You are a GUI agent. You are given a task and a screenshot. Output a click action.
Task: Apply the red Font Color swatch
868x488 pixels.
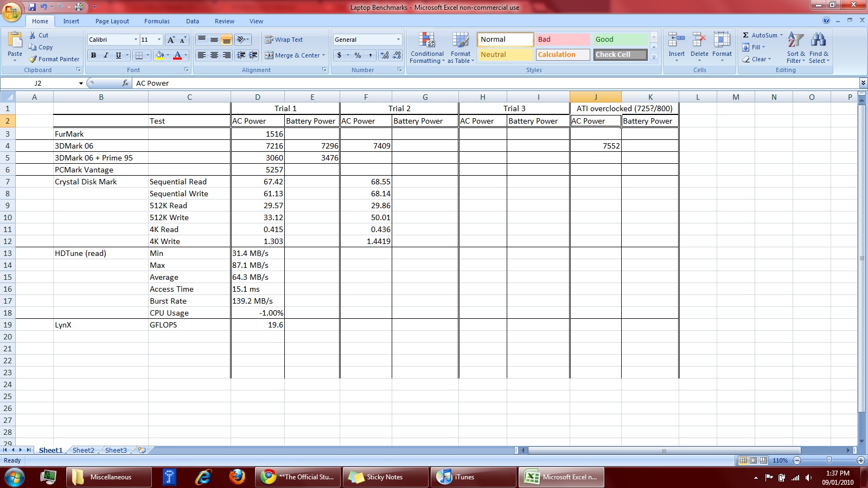click(x=177, y=55)
